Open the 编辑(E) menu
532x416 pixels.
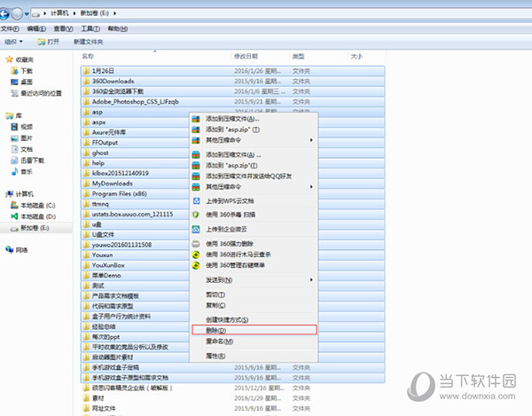(36, 29)
